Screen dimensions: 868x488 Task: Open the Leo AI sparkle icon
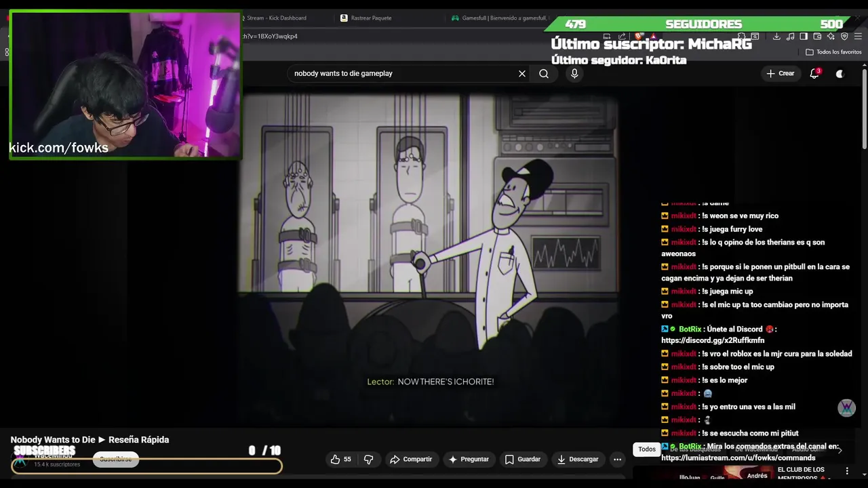click(831, 36)
